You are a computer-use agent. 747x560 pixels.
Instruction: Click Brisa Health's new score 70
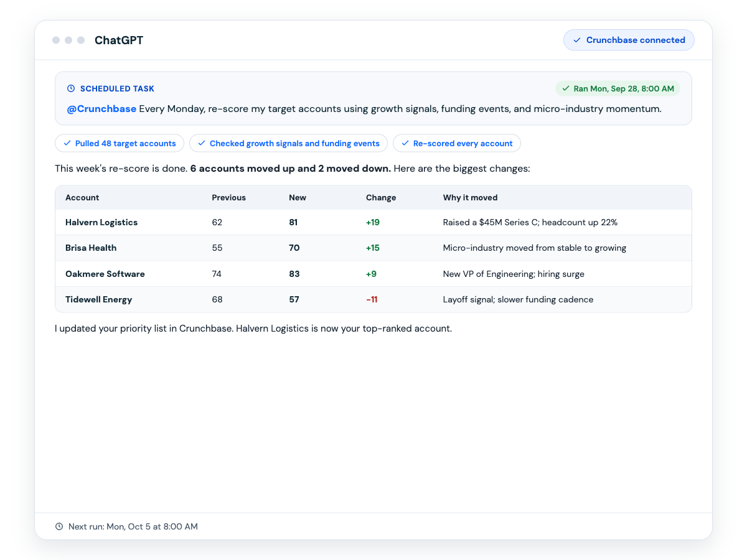pyautogui.click(x=294, y=248)
